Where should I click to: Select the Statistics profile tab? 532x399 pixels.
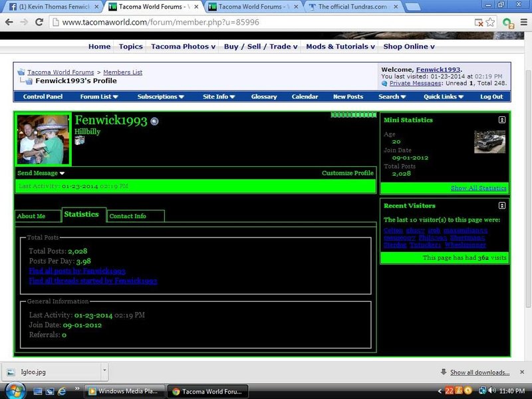tap(84, 214)
